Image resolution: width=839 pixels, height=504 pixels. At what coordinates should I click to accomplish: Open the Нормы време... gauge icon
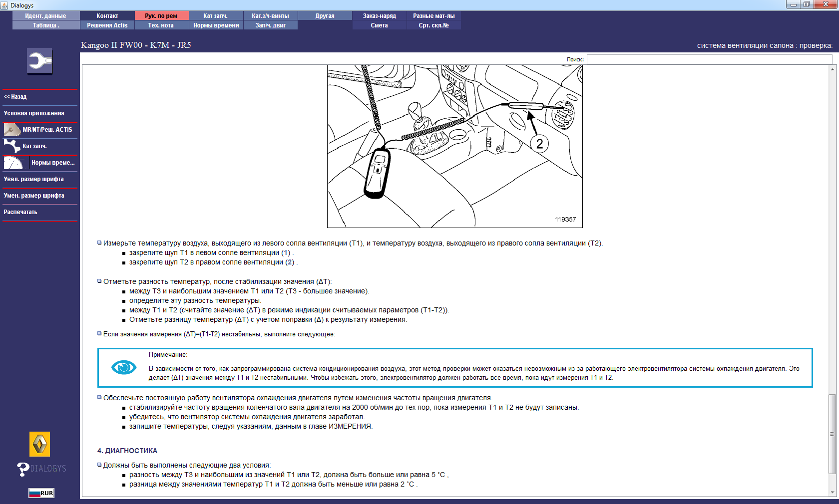pyautogui.click(x=16, y=163)
